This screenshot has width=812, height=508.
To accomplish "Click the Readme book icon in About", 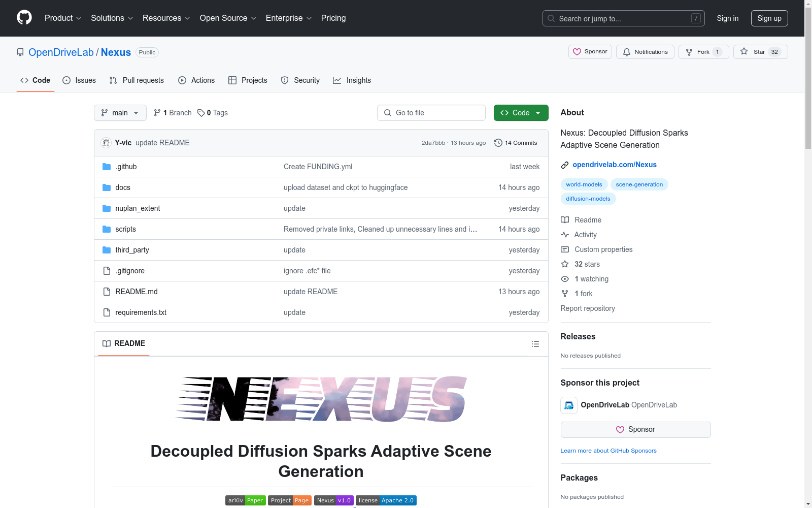I will [565, 220].
